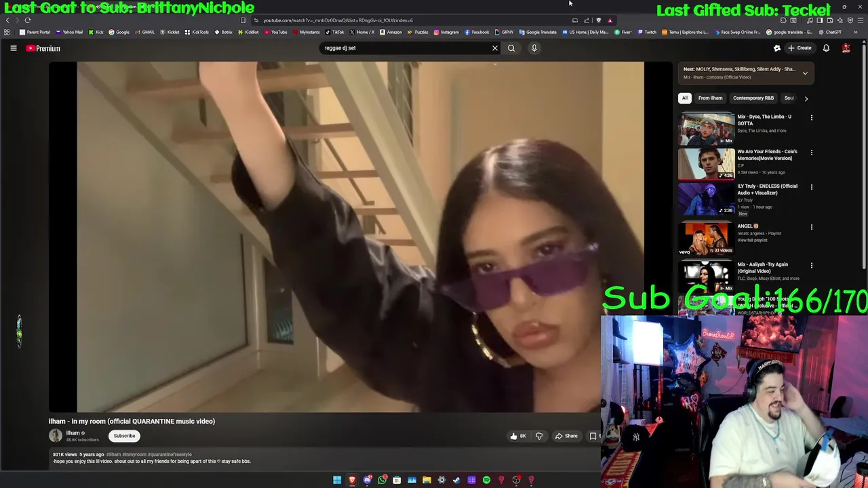Click in the reggae dj set search field

click(x=406, y=48)
